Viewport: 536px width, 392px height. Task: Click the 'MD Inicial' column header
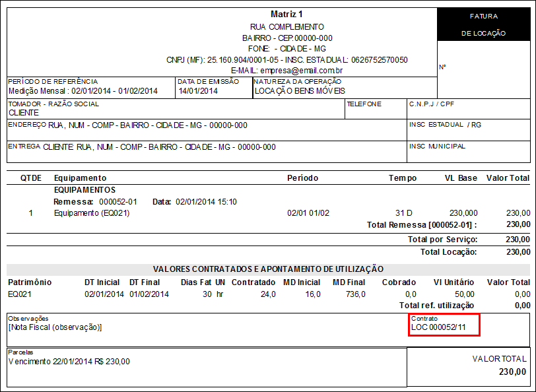point(302,282)
